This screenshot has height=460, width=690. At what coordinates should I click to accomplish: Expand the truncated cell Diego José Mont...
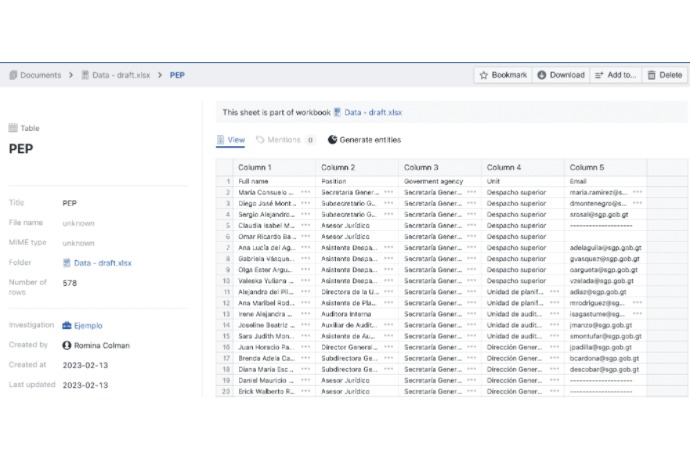click(305, 203)
